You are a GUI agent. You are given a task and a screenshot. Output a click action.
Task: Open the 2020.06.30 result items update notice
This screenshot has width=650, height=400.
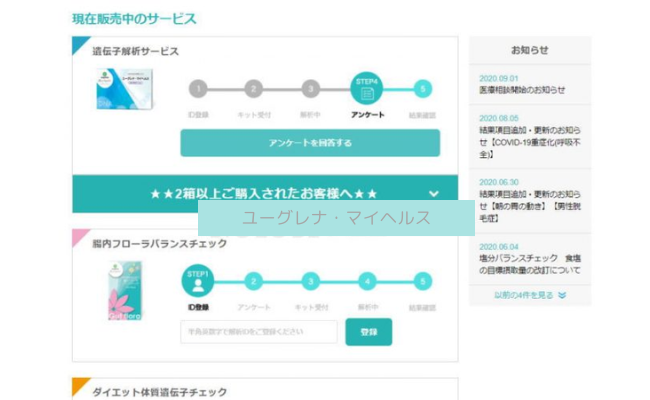[x=530, y=201]
